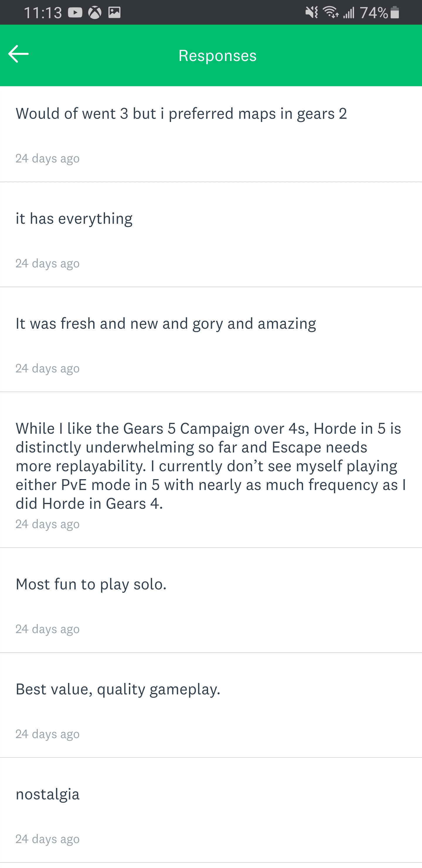
Task: Open the "nostalgia" response
Action: (47, 794)
